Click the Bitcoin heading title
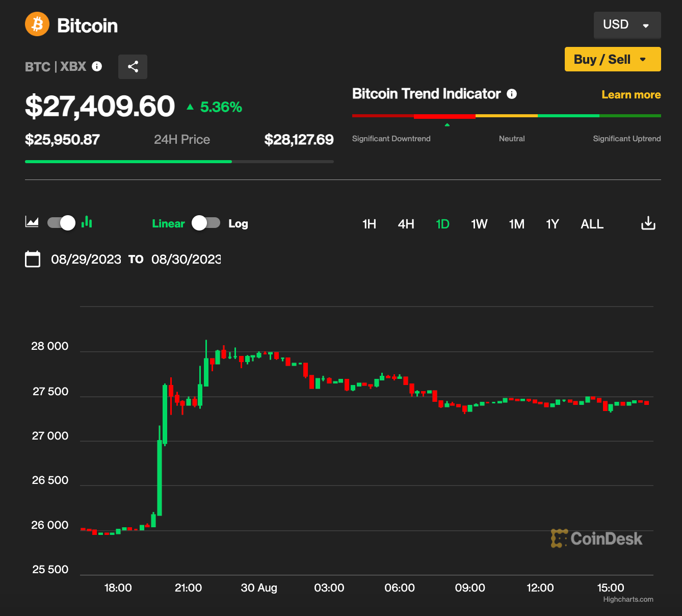Screen dimensions: 682x616 87,25
